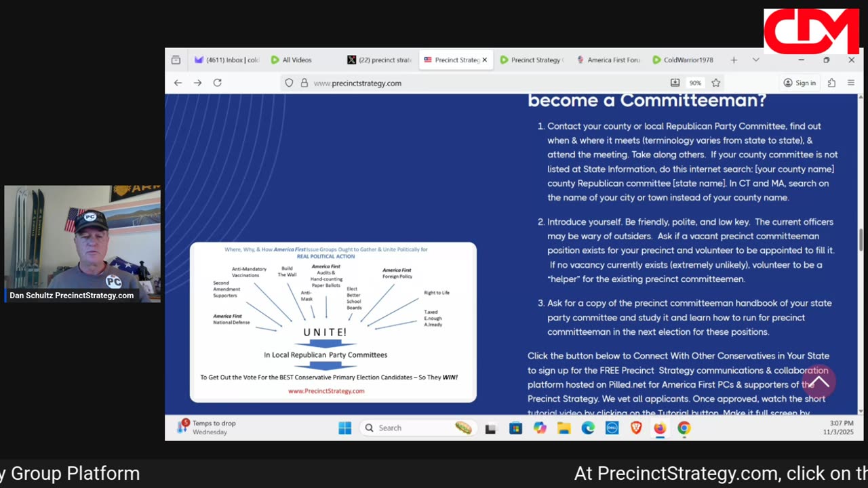Viewport: 868px width, 488px height.
Task: Go back with the browser back arrow
Action: 178,83
